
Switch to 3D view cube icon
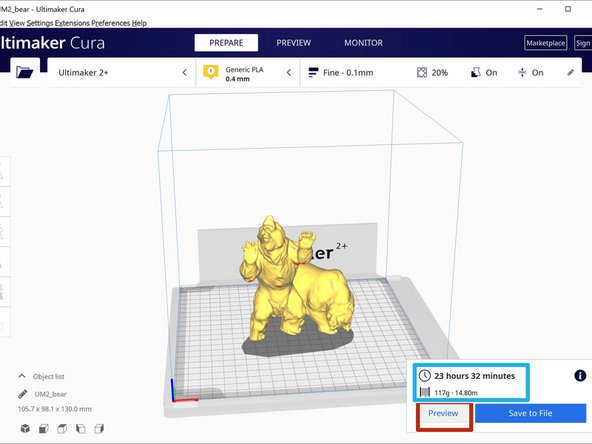tap(25, 429)
